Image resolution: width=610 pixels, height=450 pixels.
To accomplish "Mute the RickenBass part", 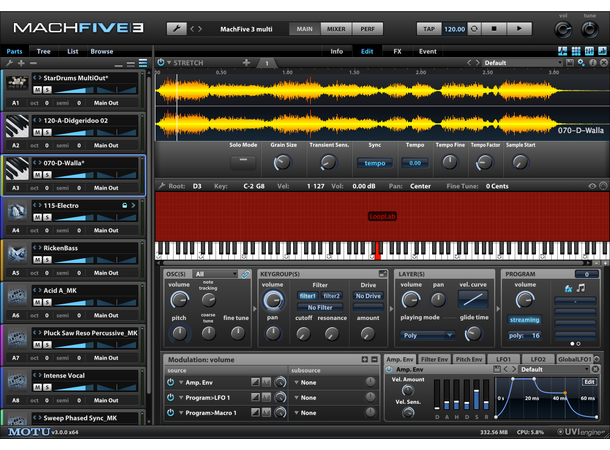I will pos(37,259).
